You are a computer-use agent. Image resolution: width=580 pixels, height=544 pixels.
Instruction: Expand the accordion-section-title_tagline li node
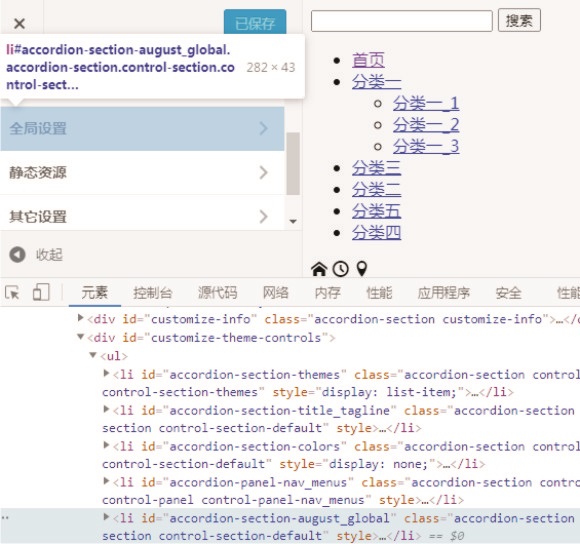click(106, 409)
